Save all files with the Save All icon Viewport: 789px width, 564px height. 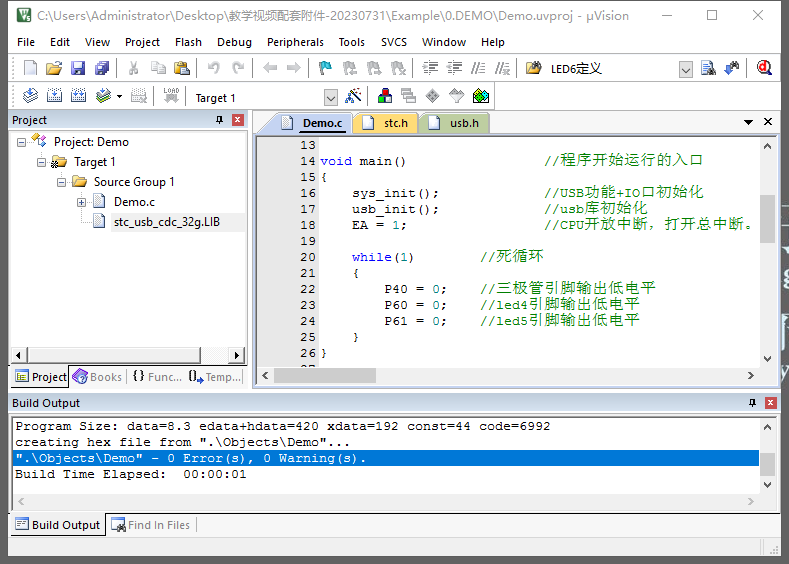coord(102,68)
